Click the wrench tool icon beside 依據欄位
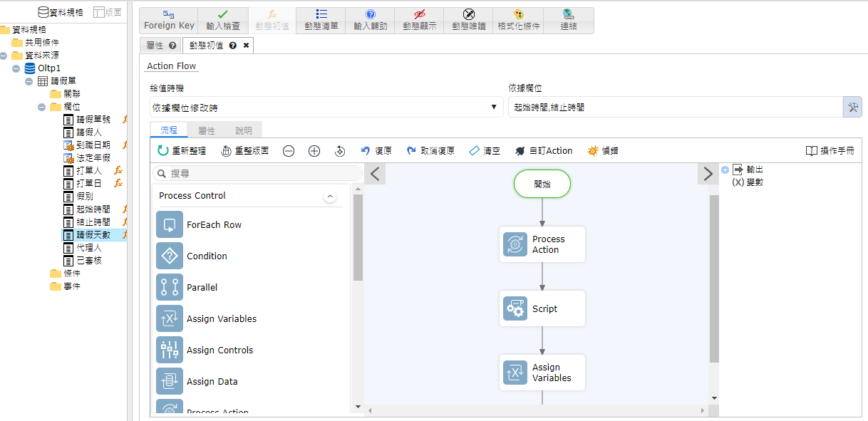 (x=852, y=108)
